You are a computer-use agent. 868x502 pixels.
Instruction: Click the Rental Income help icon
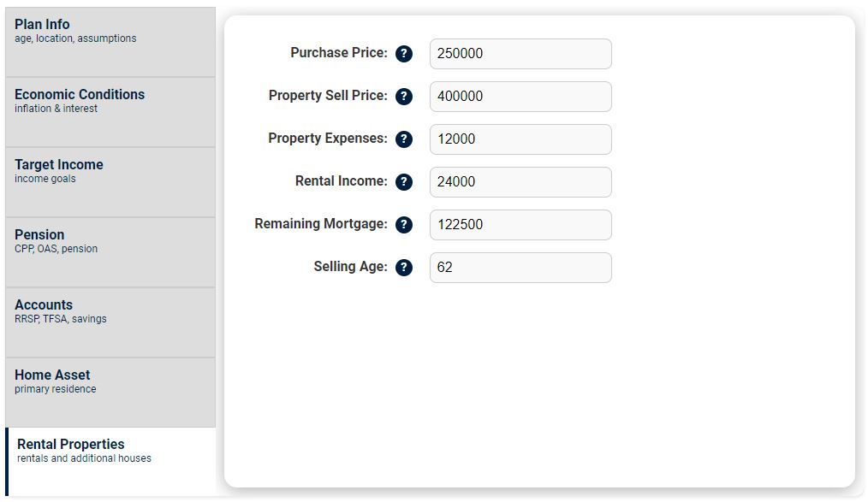pyautogui.click(x=404, y=182)
